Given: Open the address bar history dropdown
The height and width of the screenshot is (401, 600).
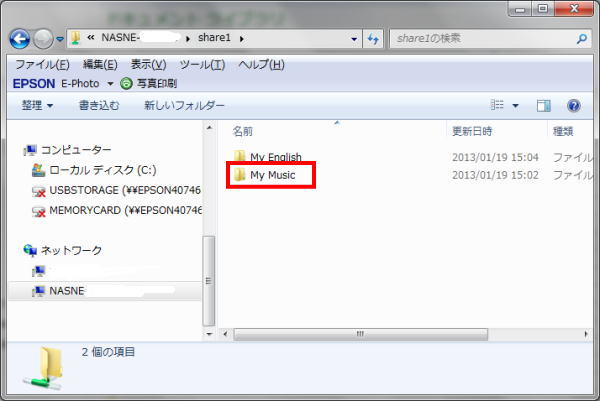Looking at the screenshot, I should point(354,39).
